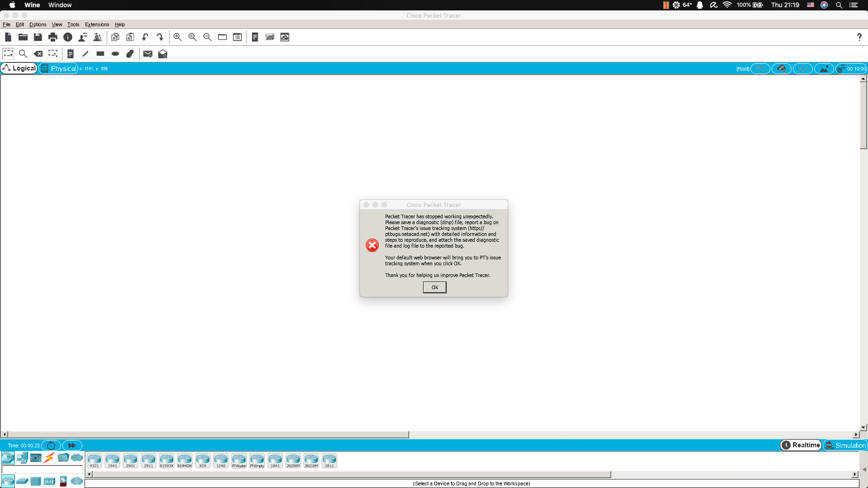Launch the Activity Wizard icon
The width and height of the screenshot is (868, 488).
[x=98, y=37]
